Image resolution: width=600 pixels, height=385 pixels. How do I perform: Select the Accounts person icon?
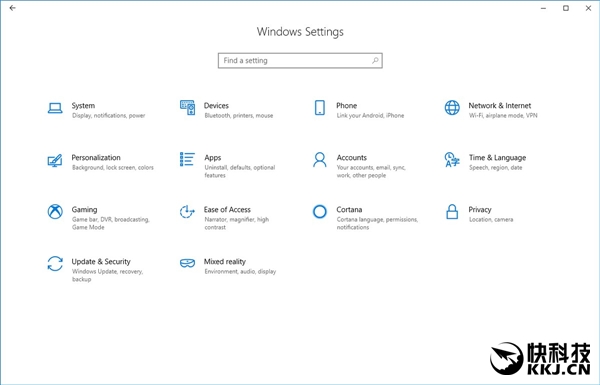320,160
